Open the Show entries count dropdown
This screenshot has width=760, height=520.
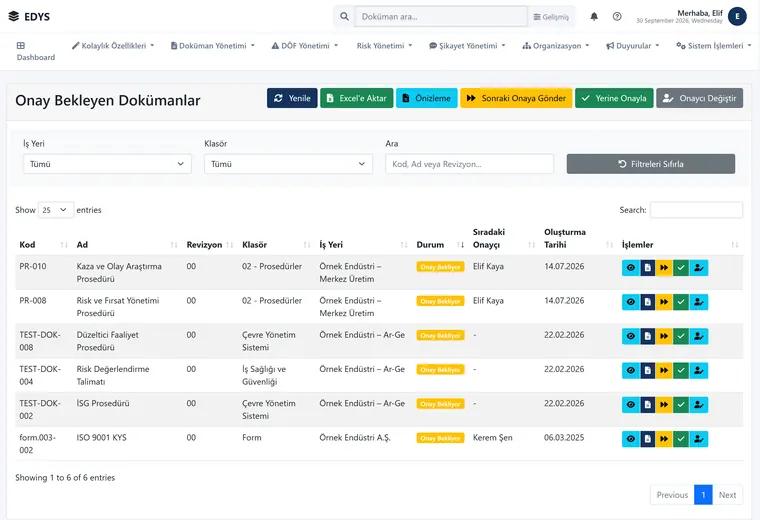point(56,210)
